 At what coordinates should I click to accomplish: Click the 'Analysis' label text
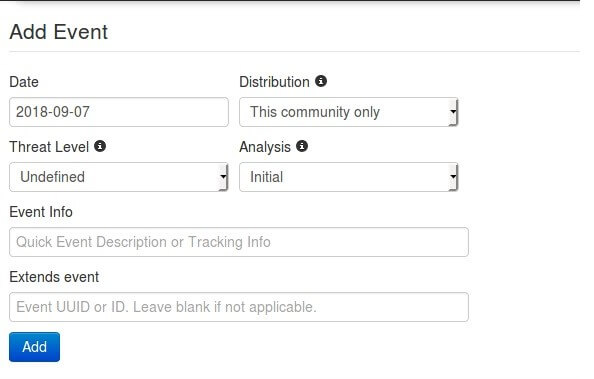tap(265, 147)
